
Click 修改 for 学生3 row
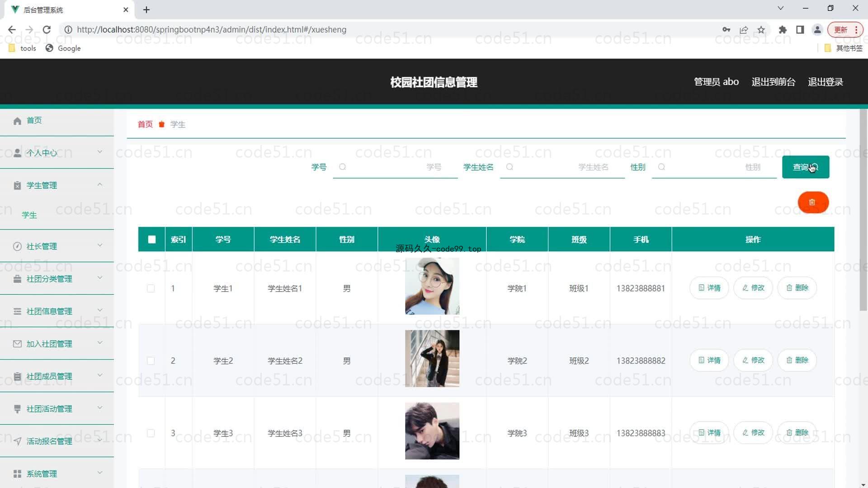(x=753, y=432)
